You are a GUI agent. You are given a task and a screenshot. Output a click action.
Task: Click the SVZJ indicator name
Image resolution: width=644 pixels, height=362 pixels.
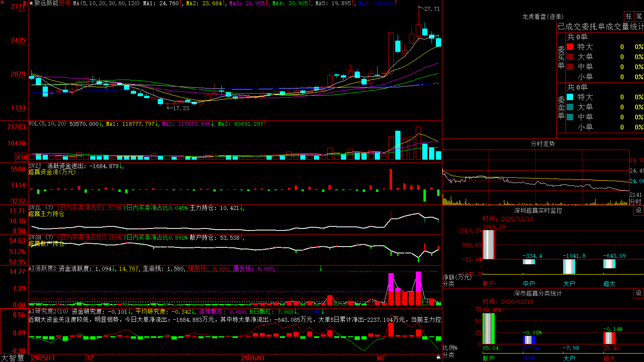point(35,166)
